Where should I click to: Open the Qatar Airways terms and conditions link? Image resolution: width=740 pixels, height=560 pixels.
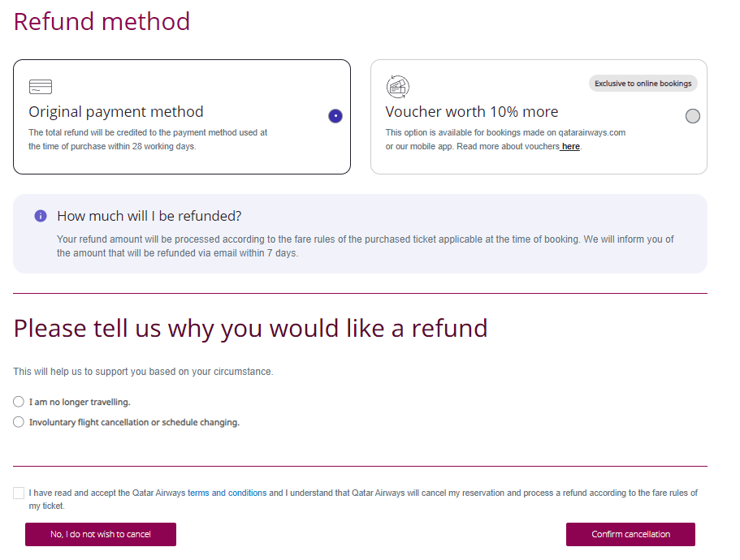[227, 493]
